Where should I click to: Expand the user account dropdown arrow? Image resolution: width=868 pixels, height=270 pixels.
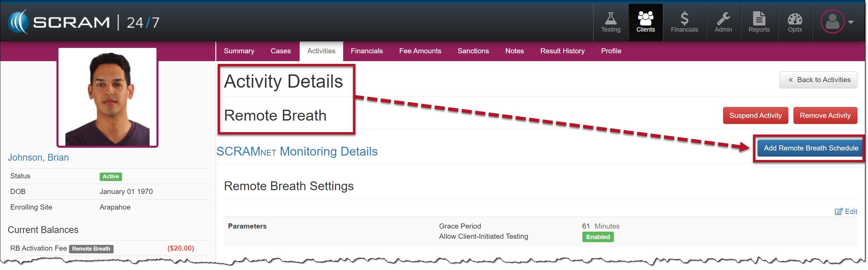(851, 22)
